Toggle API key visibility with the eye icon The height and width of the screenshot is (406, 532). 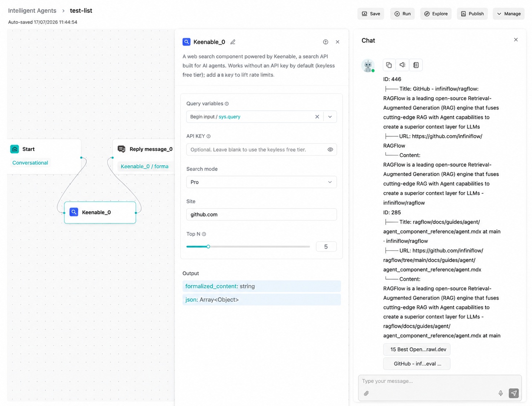tap(330, 150)
